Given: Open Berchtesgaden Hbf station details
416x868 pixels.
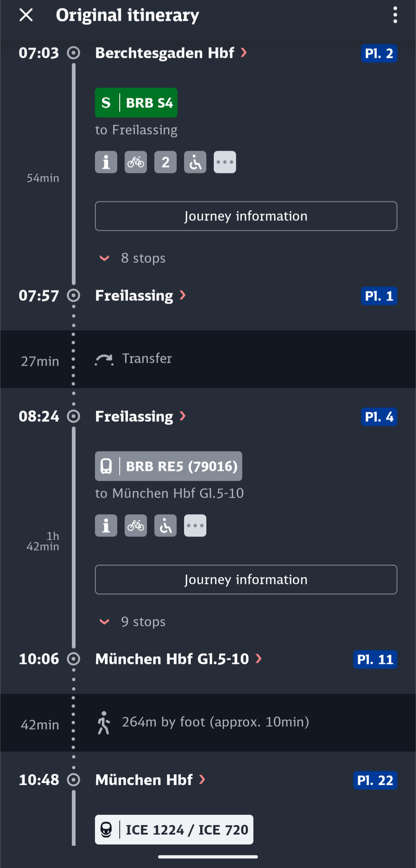Looking at the screenshot, I should 171,53.
